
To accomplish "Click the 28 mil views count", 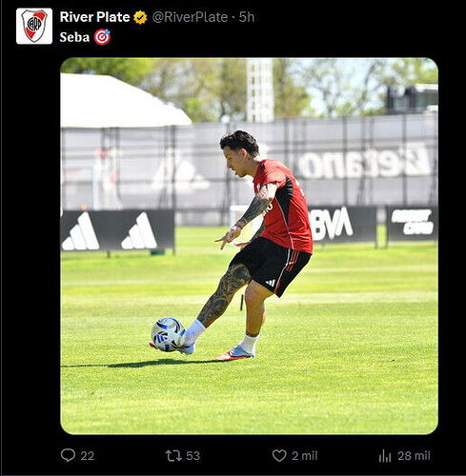I will click(414, 456).
